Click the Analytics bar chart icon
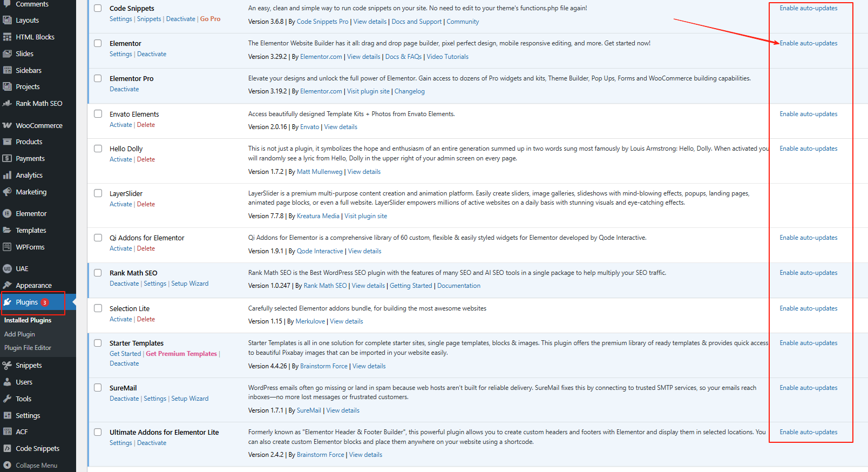This screenshot has width=868, height=472. click(7, 176)
